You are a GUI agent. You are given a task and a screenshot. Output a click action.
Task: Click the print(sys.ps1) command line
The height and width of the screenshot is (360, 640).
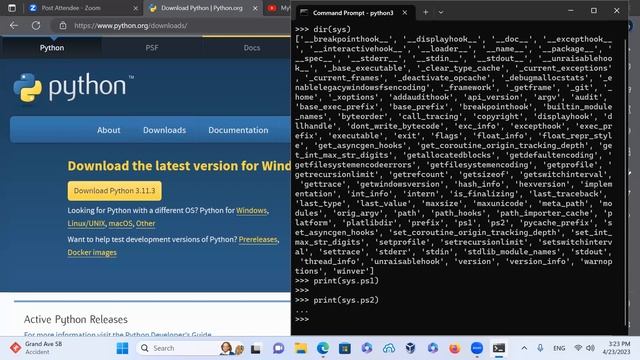click(x=337, y=281)
